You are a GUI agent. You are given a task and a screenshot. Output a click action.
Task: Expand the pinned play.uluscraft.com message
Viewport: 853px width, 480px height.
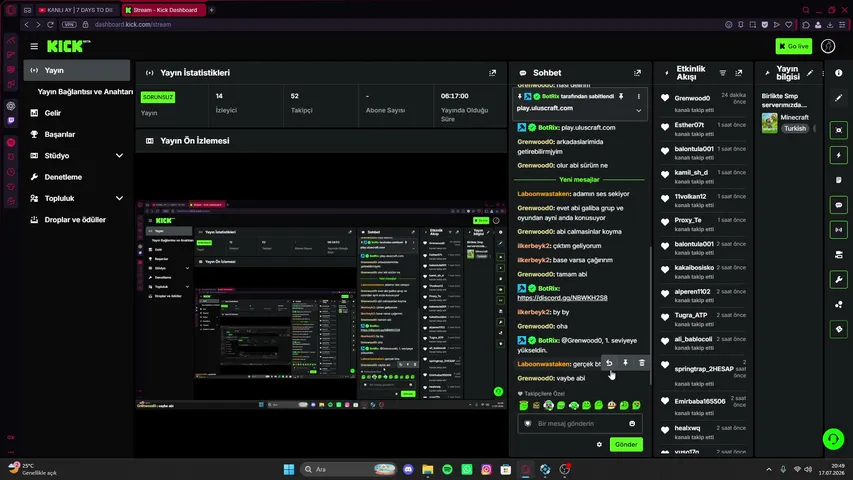(x=639, y=110)
